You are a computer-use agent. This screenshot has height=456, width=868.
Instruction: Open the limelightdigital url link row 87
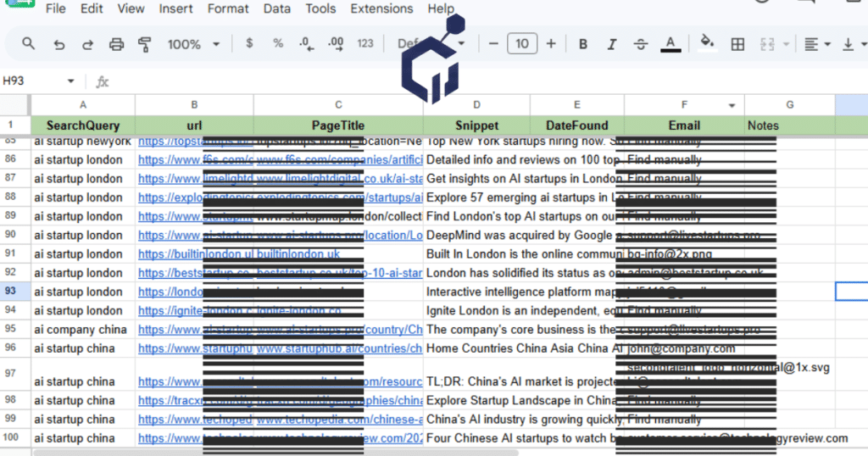196,179
